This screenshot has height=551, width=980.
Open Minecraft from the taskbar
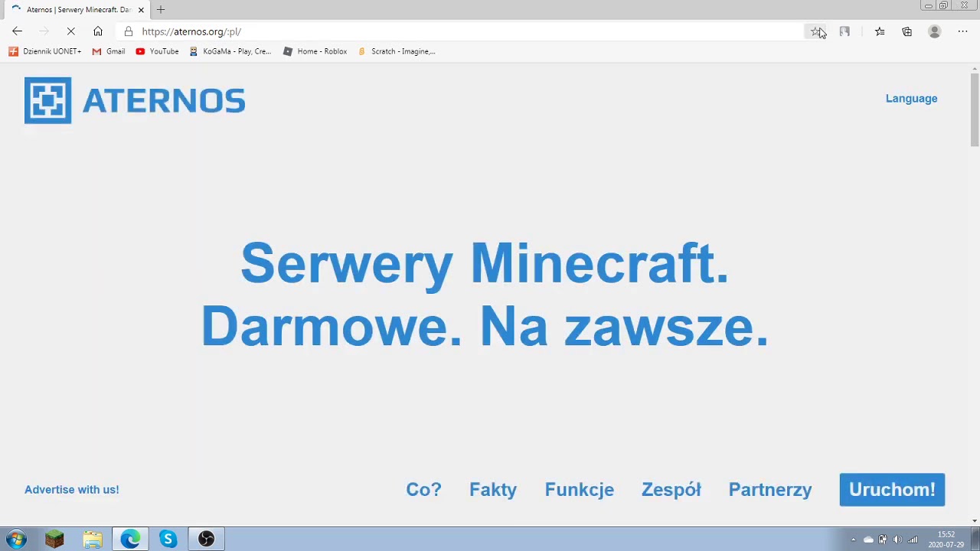click(54, 540)
